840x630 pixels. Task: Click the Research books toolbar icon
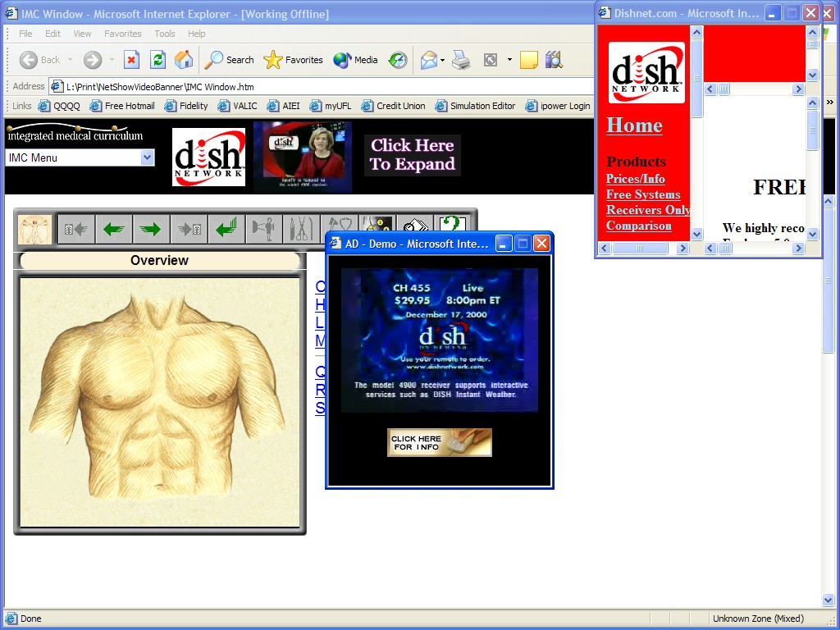click(554, 60)
